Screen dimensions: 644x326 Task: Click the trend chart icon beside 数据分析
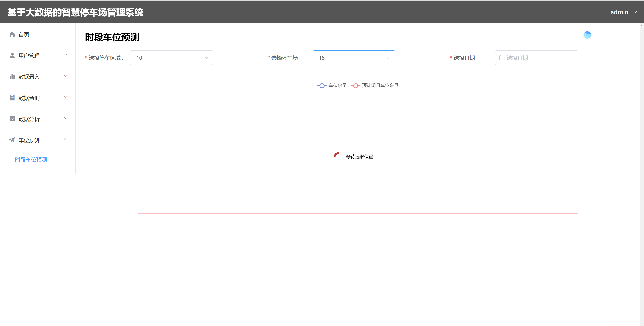click(x=12, y=119)
